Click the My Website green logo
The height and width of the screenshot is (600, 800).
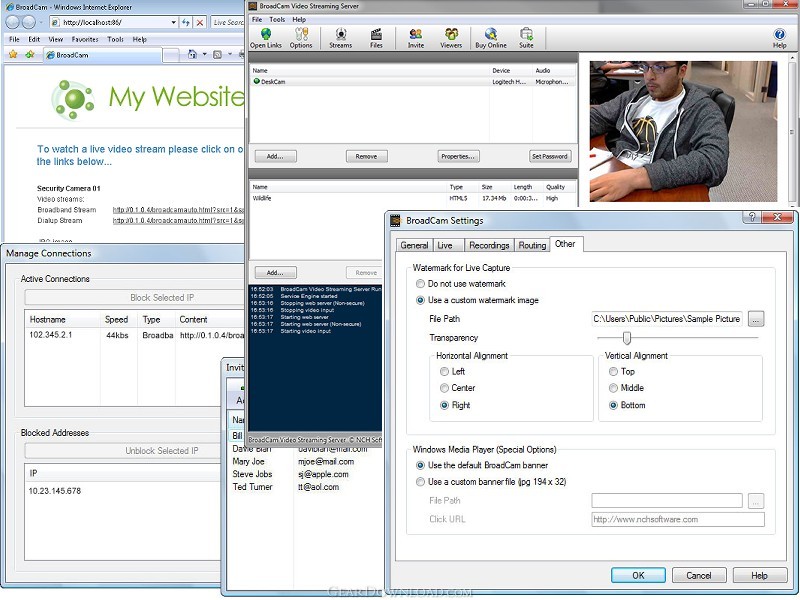(73, 99)
